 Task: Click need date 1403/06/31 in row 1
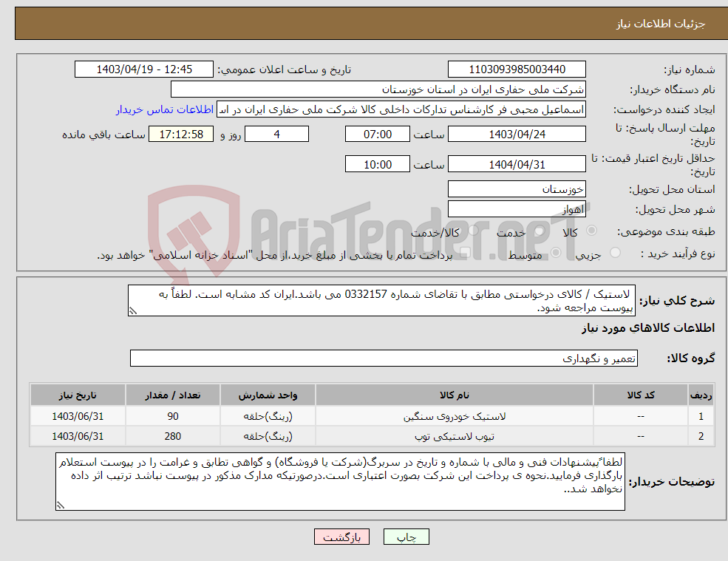[x=78, y=416]
